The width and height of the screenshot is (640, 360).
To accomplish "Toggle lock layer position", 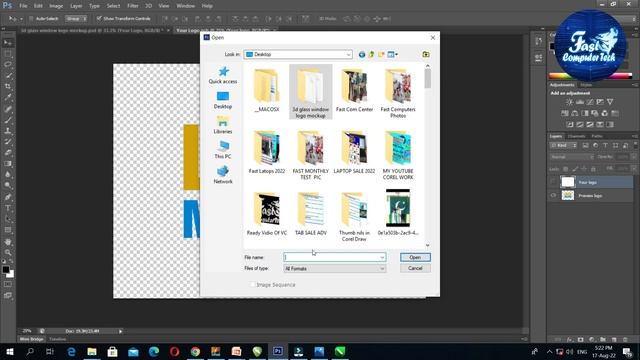I will pyautogui.click(x=584, y=169).
